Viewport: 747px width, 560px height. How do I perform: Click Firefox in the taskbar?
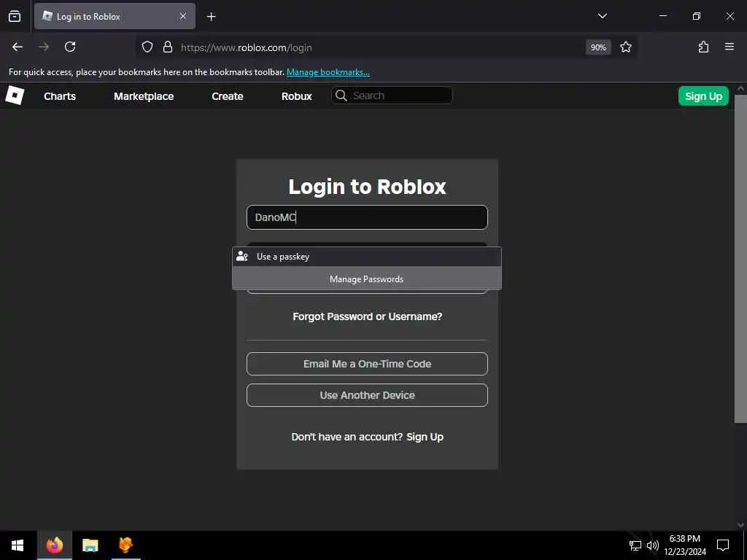(x=54, y=545)
